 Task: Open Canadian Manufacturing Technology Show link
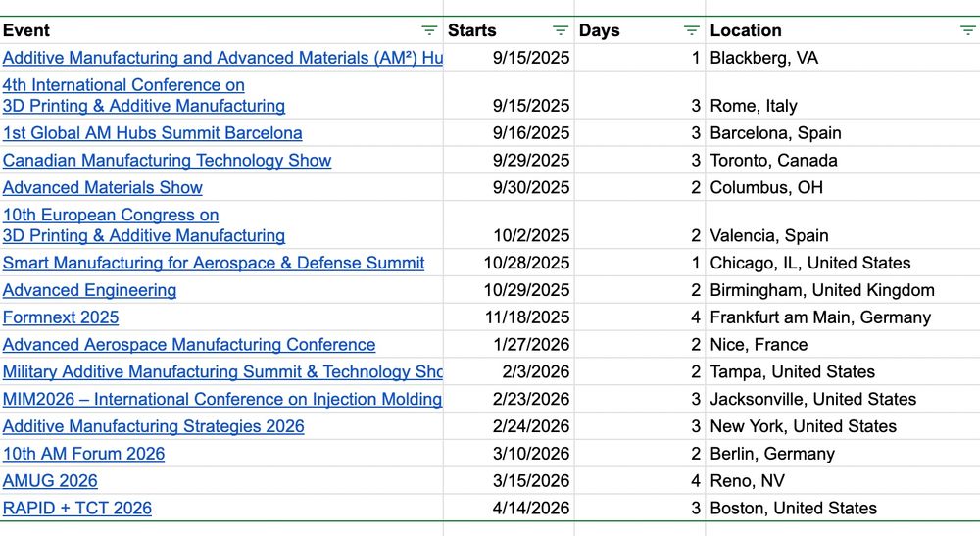coord(167,161)
